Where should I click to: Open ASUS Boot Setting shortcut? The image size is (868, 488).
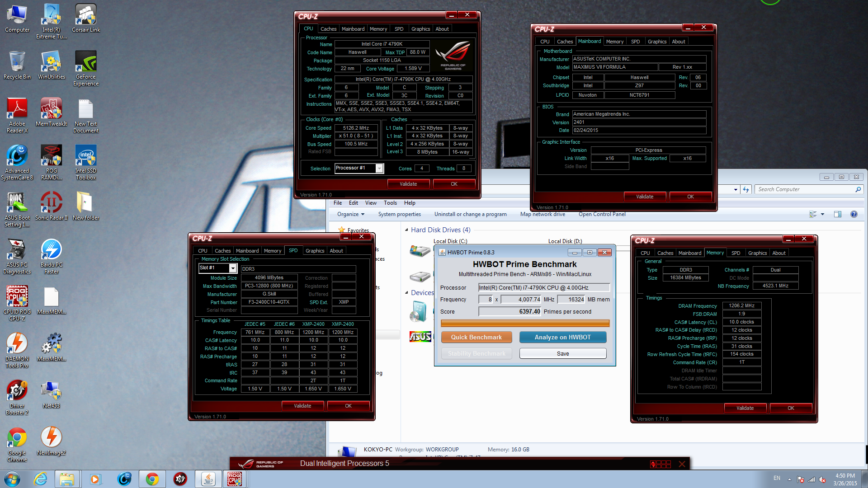pyautogui.click(x=17, y=210)
